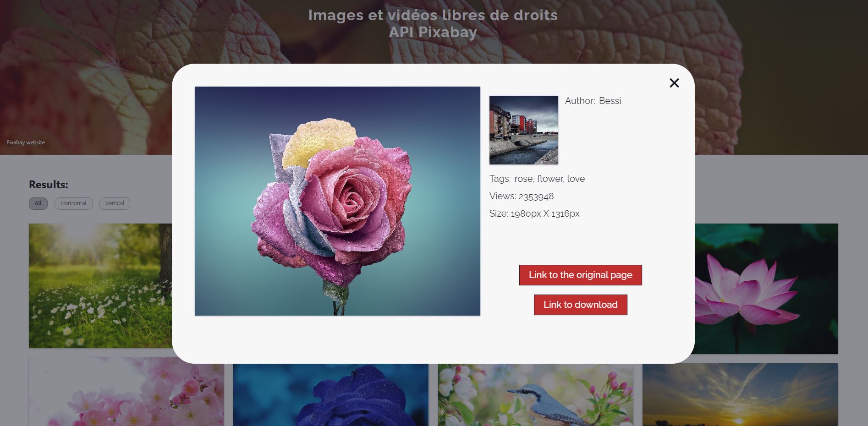The width and height of the screenshot is (868, 426).
Task: Click the Results: heading
Action: pyautogui.click(x=49, y=185)
